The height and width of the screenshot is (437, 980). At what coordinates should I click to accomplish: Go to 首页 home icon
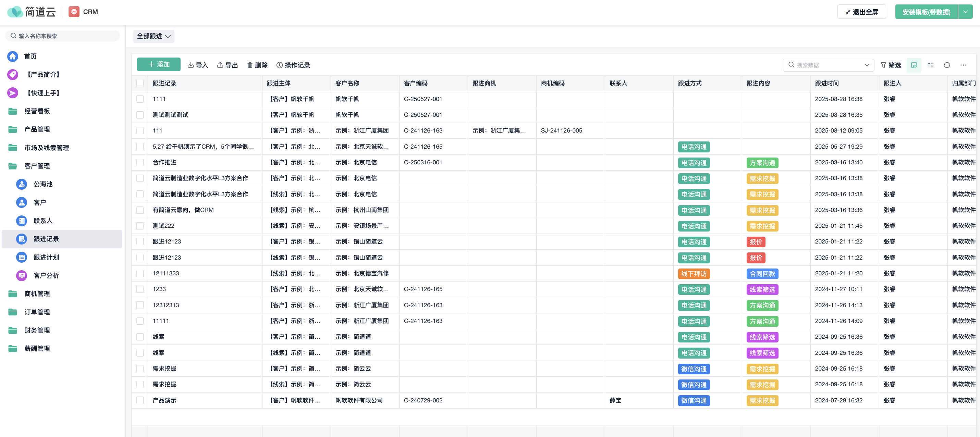pyautogui.click(x=13, y=56)
